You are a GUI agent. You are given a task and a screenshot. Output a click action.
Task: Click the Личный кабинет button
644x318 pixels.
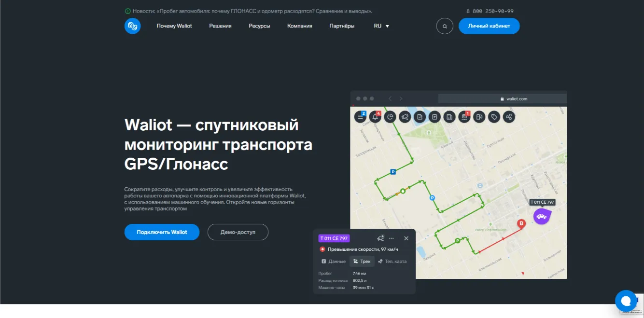point(489,26)
